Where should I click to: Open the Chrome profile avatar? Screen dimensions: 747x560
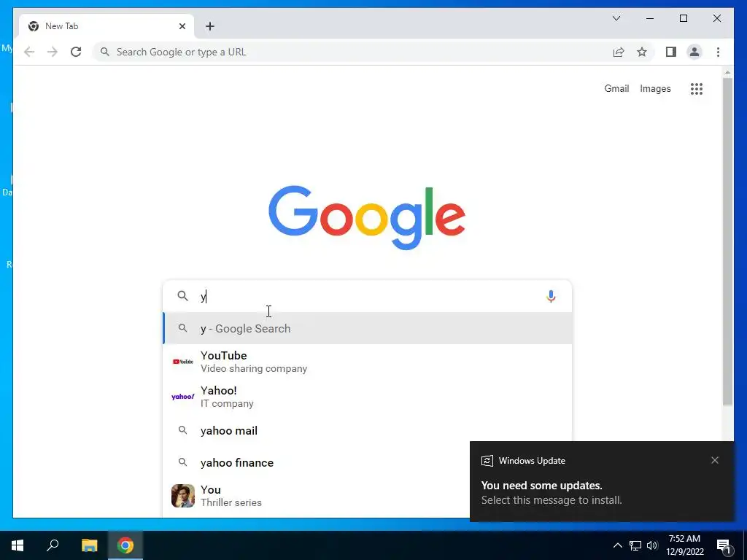tap(694, 52)
